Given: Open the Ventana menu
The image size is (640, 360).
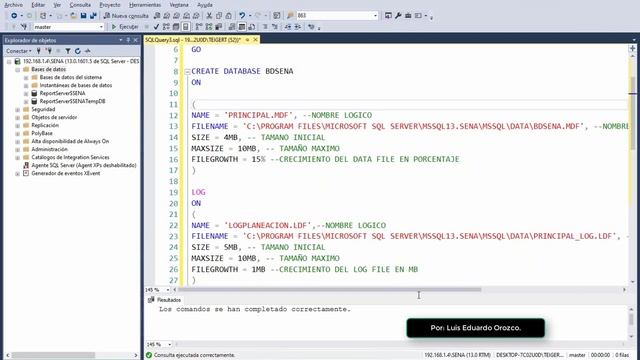Looking at the screenshot, I should (x=179, y=5).
